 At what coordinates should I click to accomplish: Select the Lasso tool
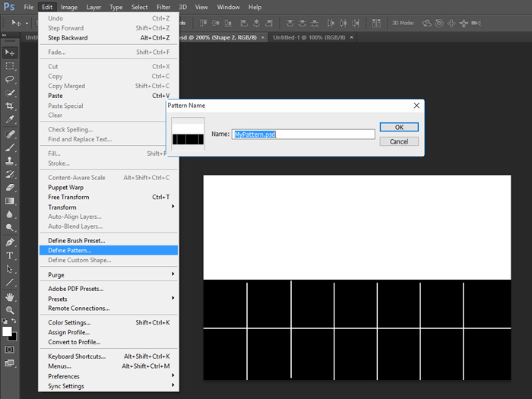pos(10,79)
